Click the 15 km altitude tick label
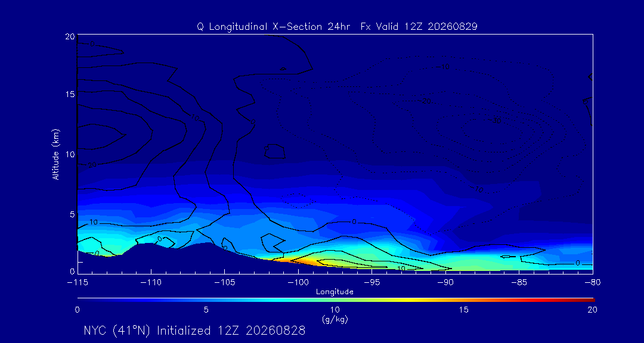 [x=69, y=94]
